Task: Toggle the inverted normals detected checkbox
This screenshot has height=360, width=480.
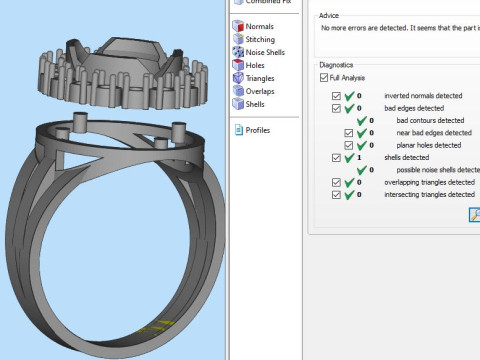Action: tap(336, 96)
